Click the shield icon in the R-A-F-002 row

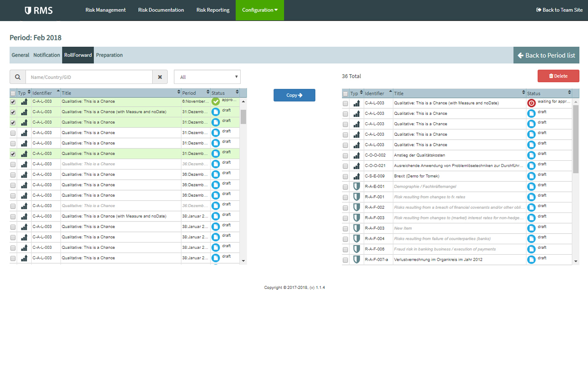(357, 207)
